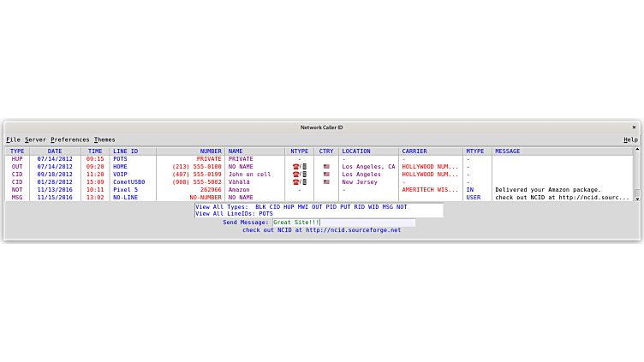The image size is (644, 362).
Task: Open the File menu
Action: click(13, 139)
